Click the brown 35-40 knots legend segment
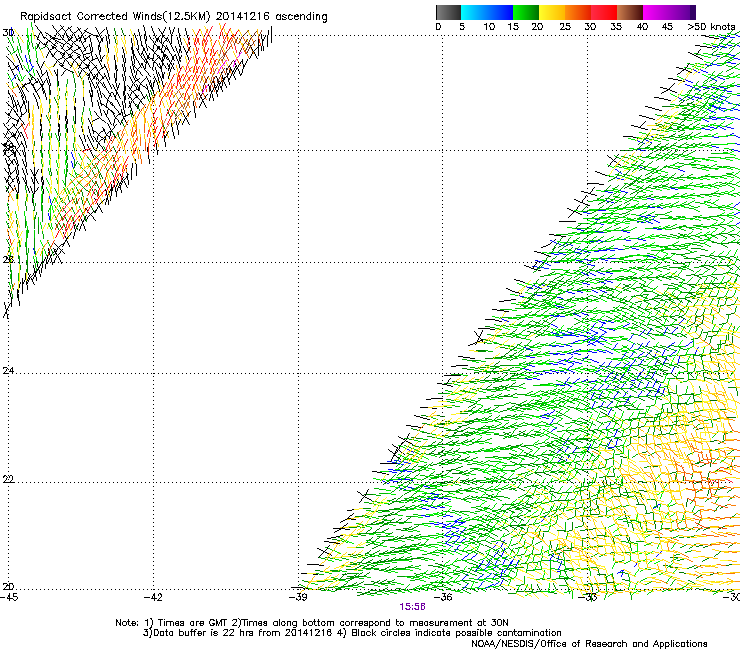The width and height of the screenshot is (740, 650). [x=630, y=12]
